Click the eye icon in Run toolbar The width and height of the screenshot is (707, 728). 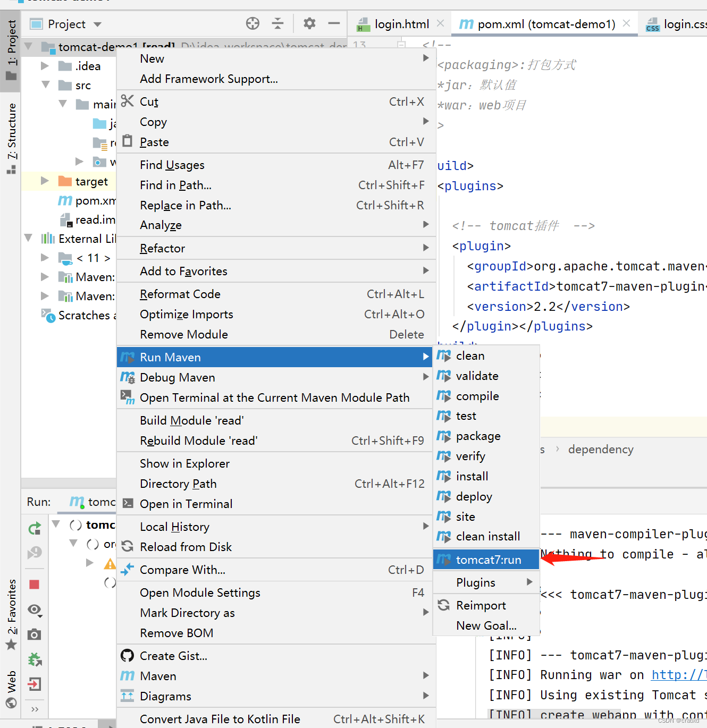pos(35,610)
